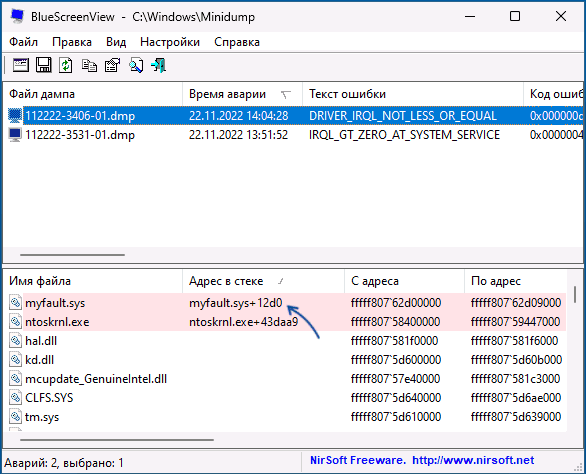Click the lower pane horizontal scrollbar
The width and height of the screenshot is (586, 474).
117,440
